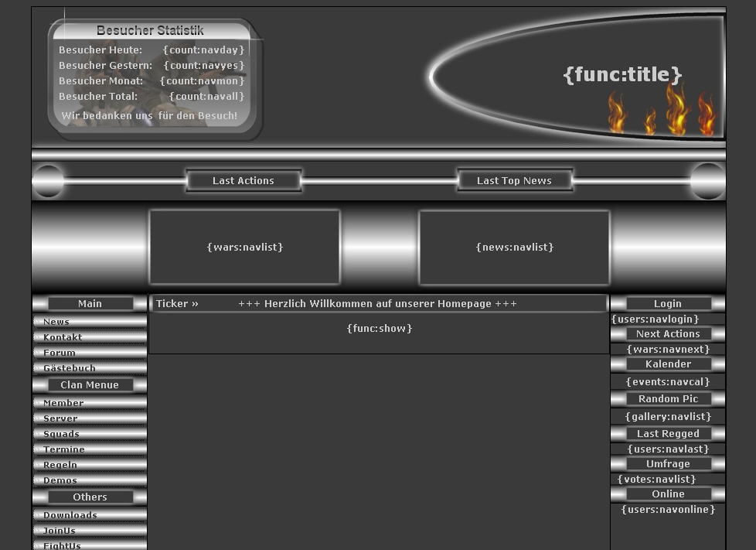Click the {count:navyes} visitor value
Viewport: 756px width, 550px height.
204,65
